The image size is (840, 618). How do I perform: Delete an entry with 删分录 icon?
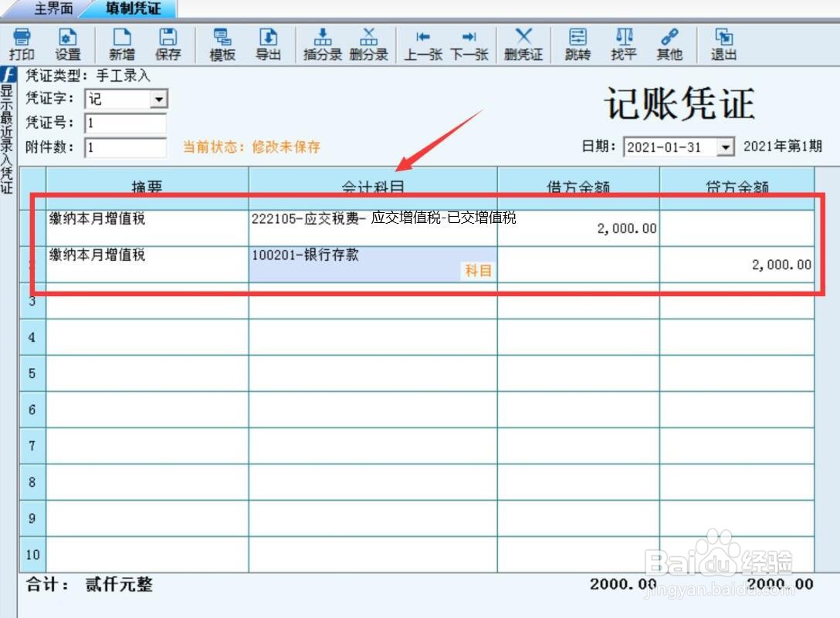368,44
